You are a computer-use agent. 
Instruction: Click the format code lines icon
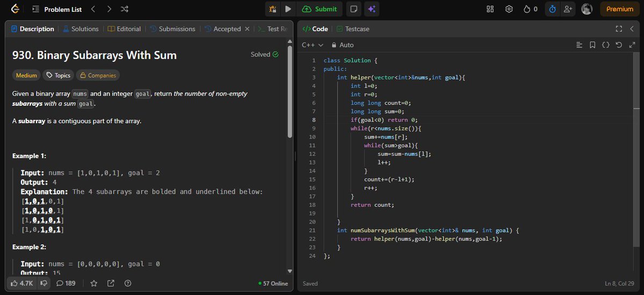(x=580, y=45)
